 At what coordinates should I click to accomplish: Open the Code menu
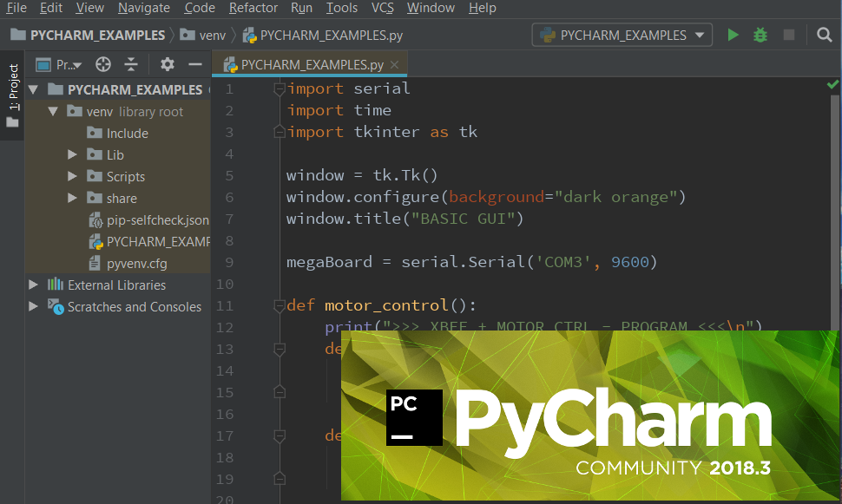tap(200, 8)
